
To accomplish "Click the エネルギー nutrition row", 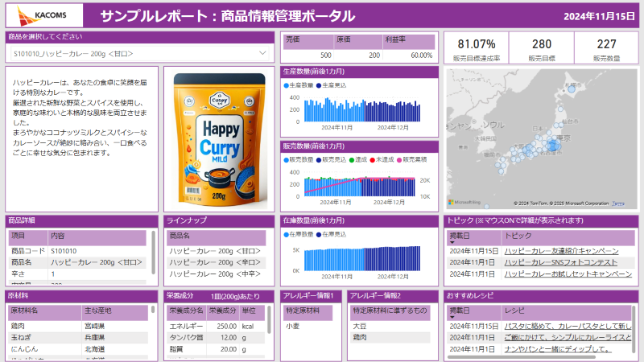I will (x=216, y=326).
